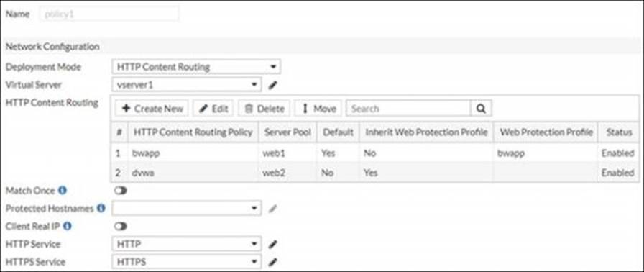644x272 pixels.
Task: Click the edit pencil beside Virtual Server
Action: point(272,86)
